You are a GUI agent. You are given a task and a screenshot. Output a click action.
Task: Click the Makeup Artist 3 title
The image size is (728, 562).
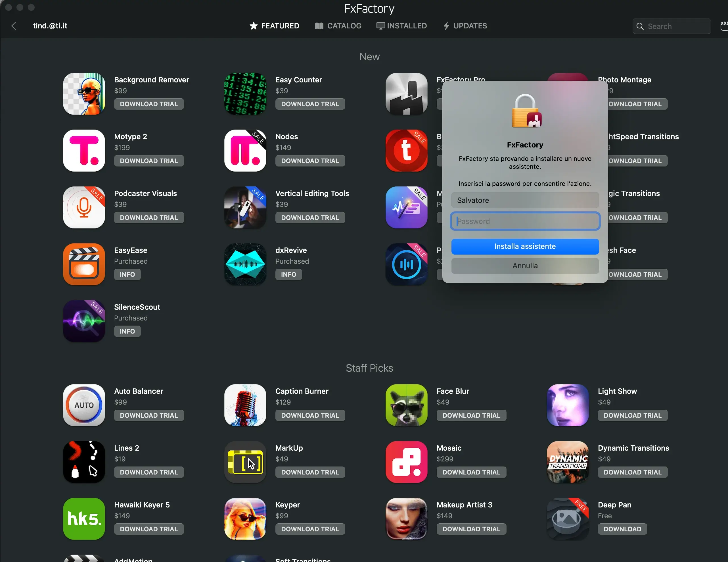(464, 505)
